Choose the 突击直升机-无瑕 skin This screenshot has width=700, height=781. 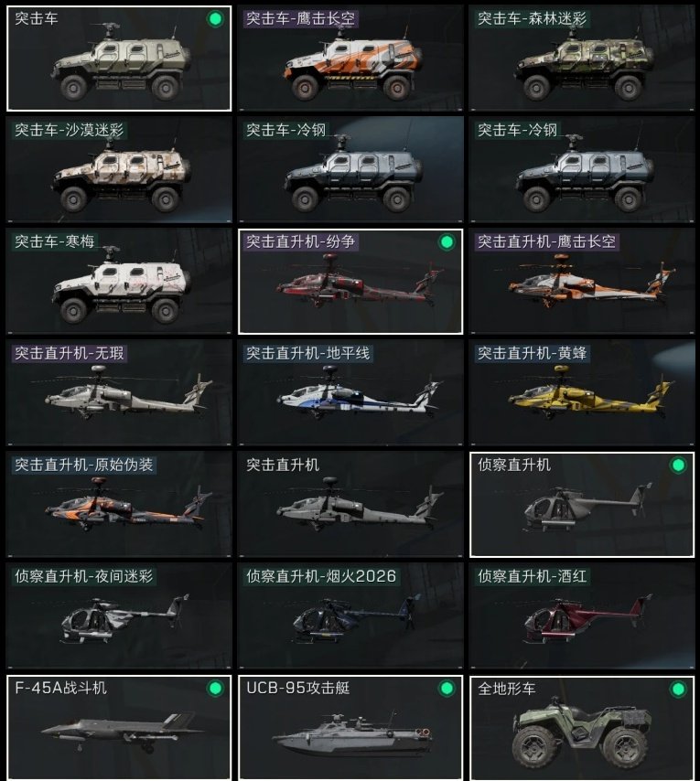pyautogui.click(x=119, y=392)
